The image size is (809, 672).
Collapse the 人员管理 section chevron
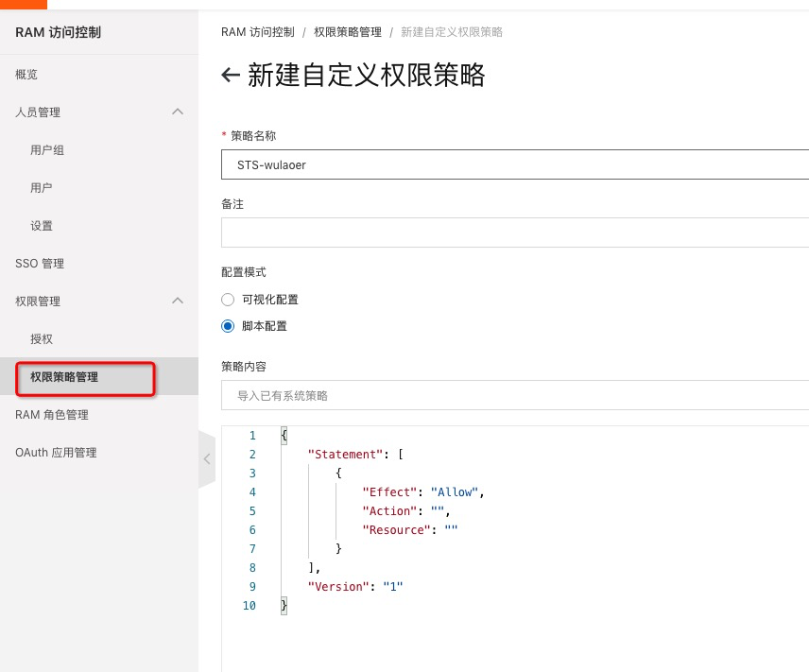(x=177, y=112)
